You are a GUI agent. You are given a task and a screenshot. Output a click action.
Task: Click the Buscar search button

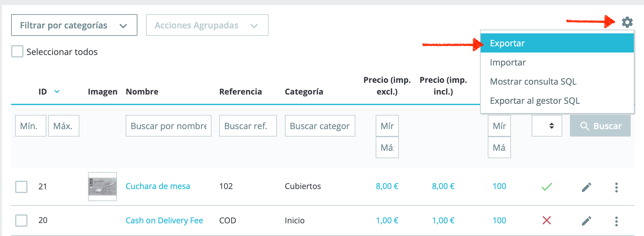click(x=600, y=126)
